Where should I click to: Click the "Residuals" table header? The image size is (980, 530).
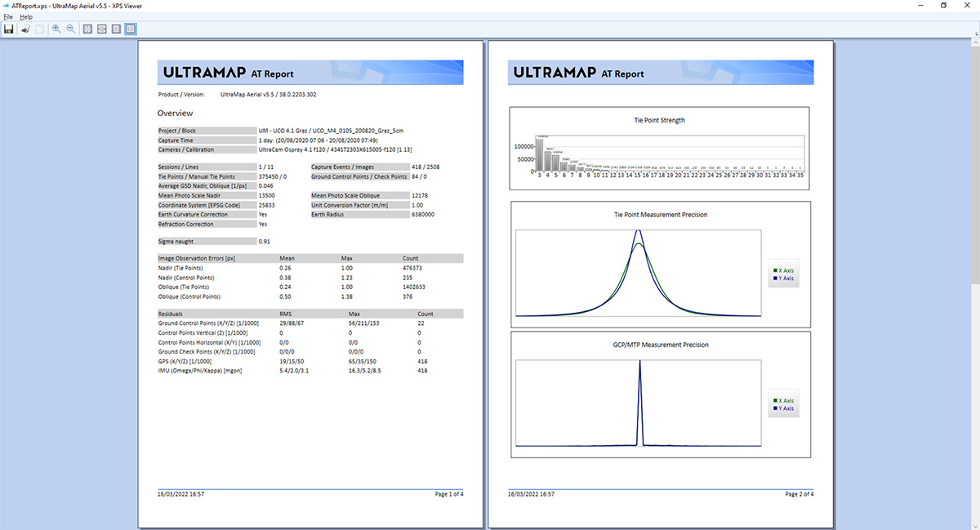(170, 314)
